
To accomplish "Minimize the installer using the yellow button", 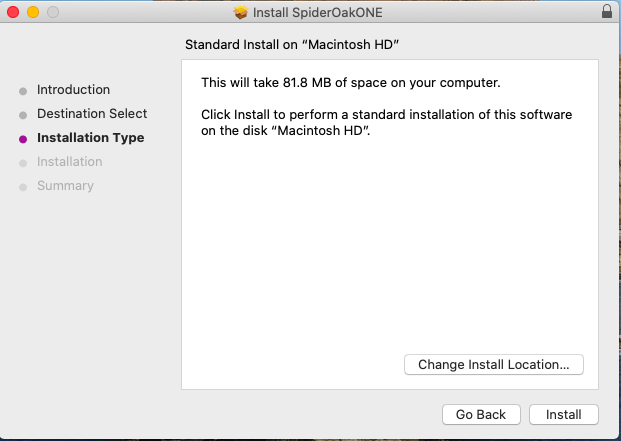I will (33, 13).
